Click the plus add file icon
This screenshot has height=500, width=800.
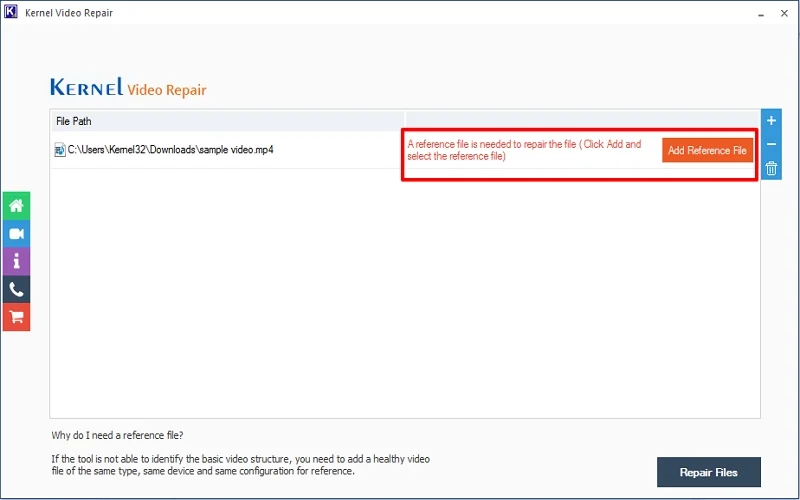click(771, 121)
